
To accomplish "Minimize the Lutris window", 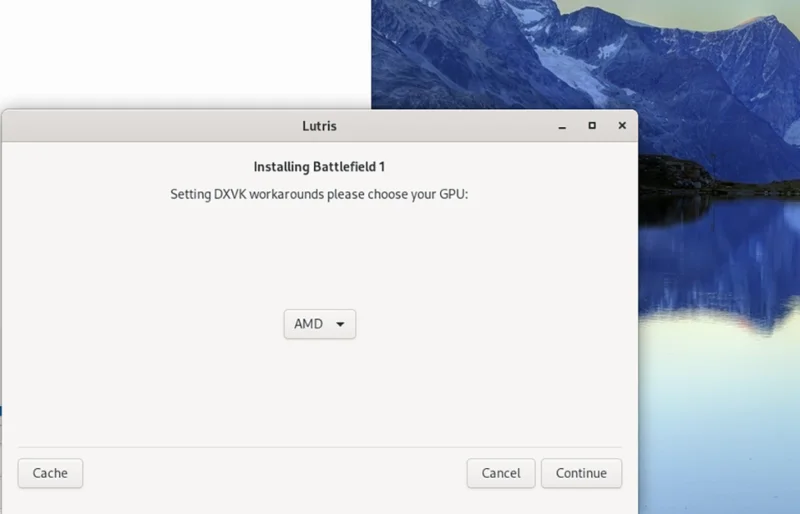I will pos(562,126).
